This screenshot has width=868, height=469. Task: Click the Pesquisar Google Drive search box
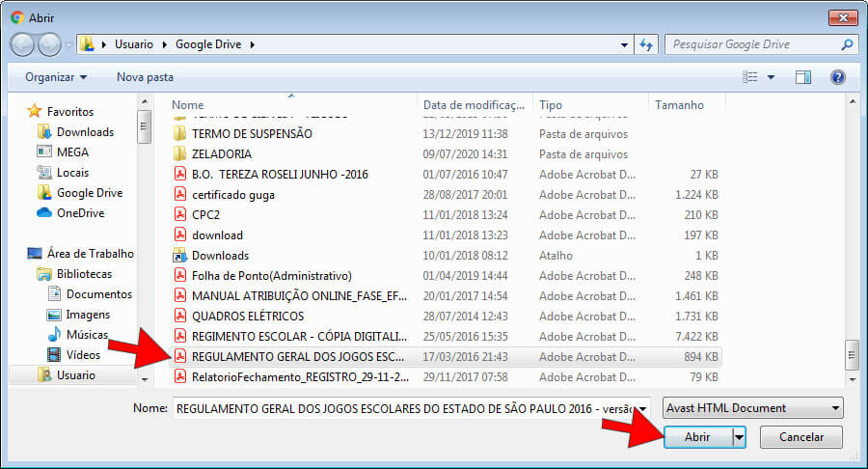[752, 44]
